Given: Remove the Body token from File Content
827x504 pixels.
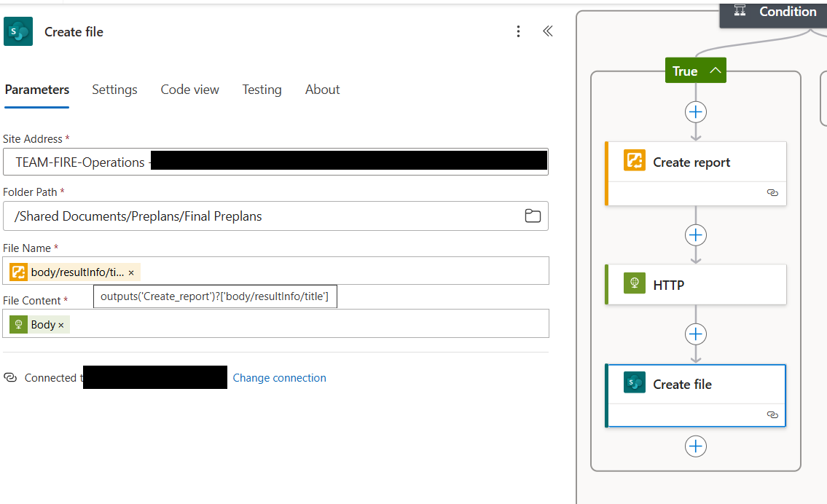Looking at the screenshot, I should click(60, 324).
